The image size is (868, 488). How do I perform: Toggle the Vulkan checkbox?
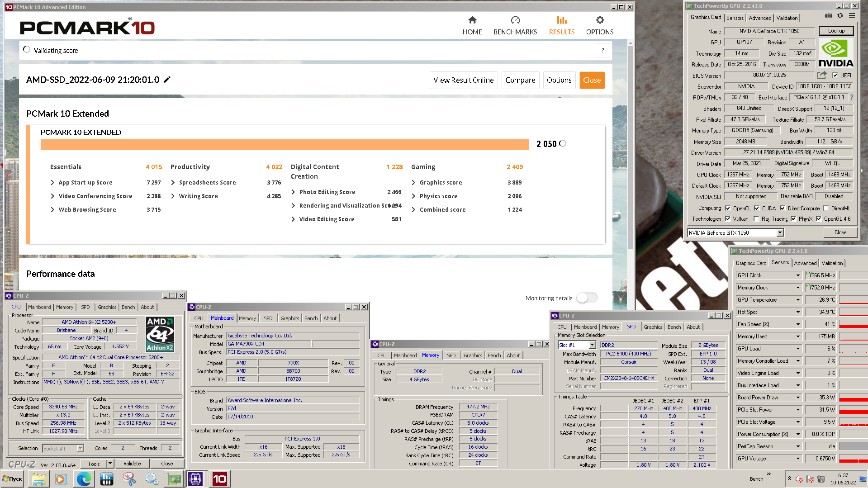728,218
